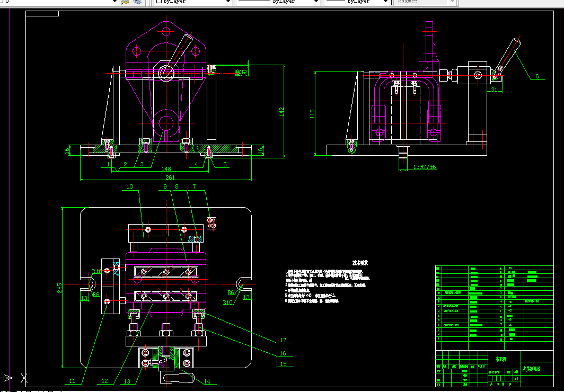Select the 115 height dimension text

pyautogui.click(x=312, y=113)
